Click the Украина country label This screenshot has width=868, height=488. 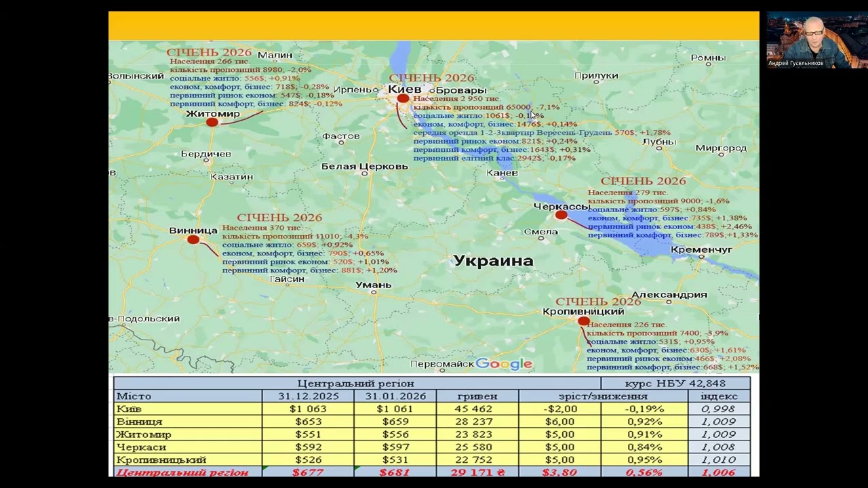click(x=493, y=260)
